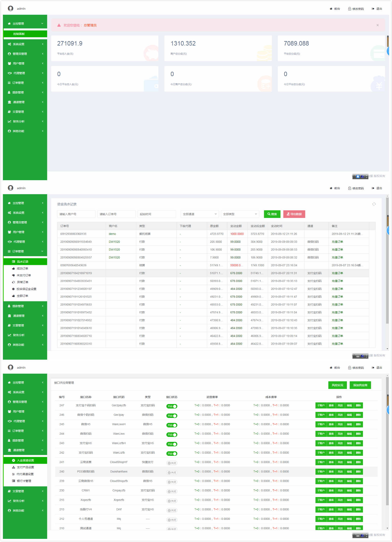Open 代付渠道设置 submenu item
This screenshot has width=392, height=542.
[x=25, y=474]
